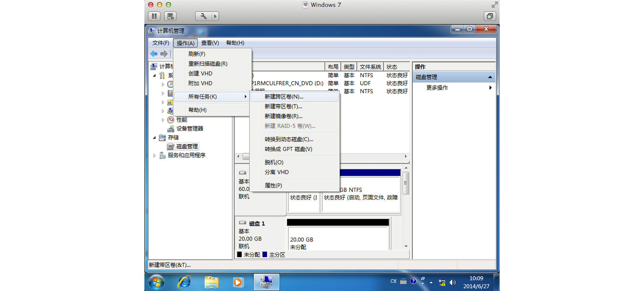This screenshot has height=291, width=644.
Task: Click the tray help question icon
Action: point(413,281)
